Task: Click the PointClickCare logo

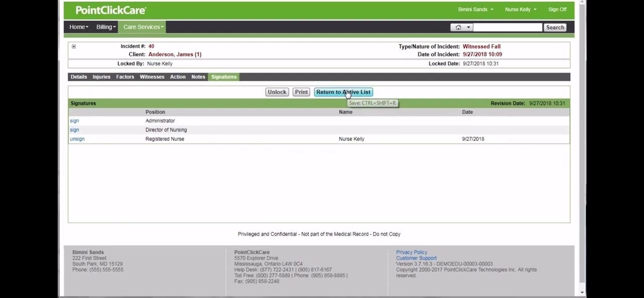Action: [x=111, y=10]
